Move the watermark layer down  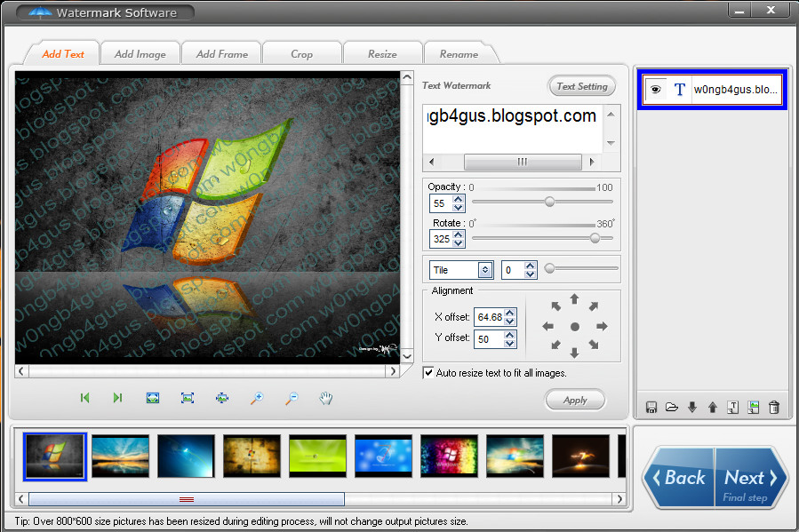(x=692, y=407)
